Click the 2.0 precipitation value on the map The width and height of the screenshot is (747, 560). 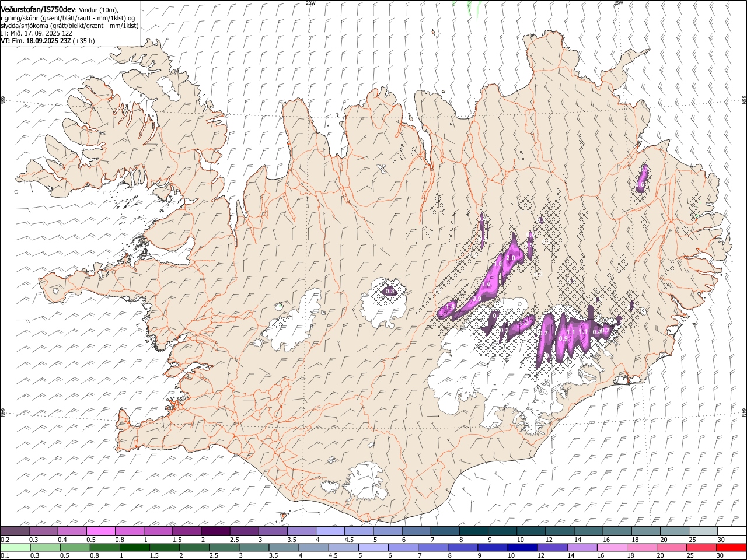coord(510,258)
